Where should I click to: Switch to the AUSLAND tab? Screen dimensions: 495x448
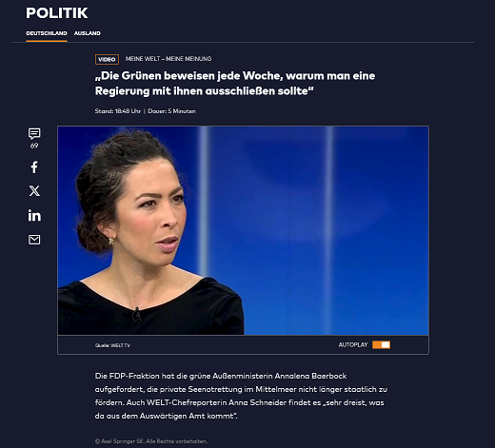[x=88, y=33]
